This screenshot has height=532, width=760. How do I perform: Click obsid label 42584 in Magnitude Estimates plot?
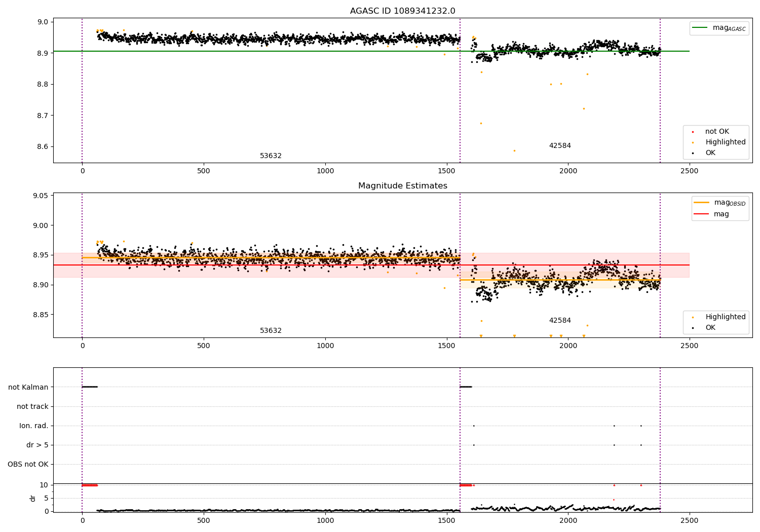point(560,321)
